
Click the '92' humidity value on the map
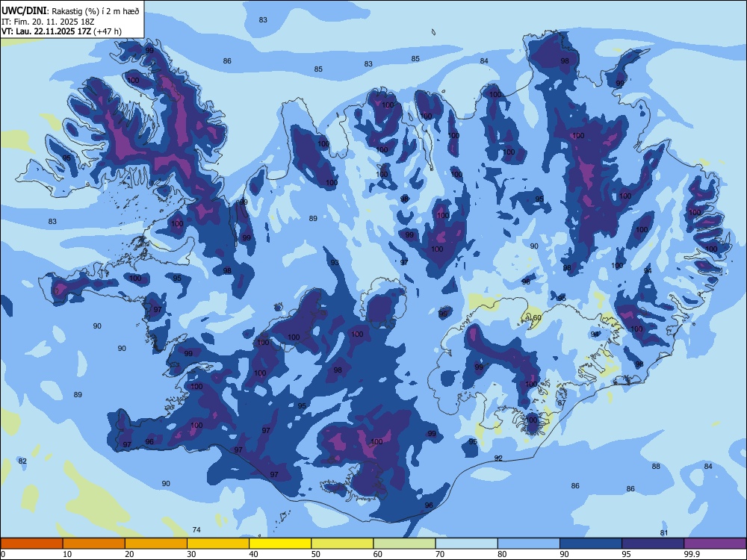(x=498, y=458)
